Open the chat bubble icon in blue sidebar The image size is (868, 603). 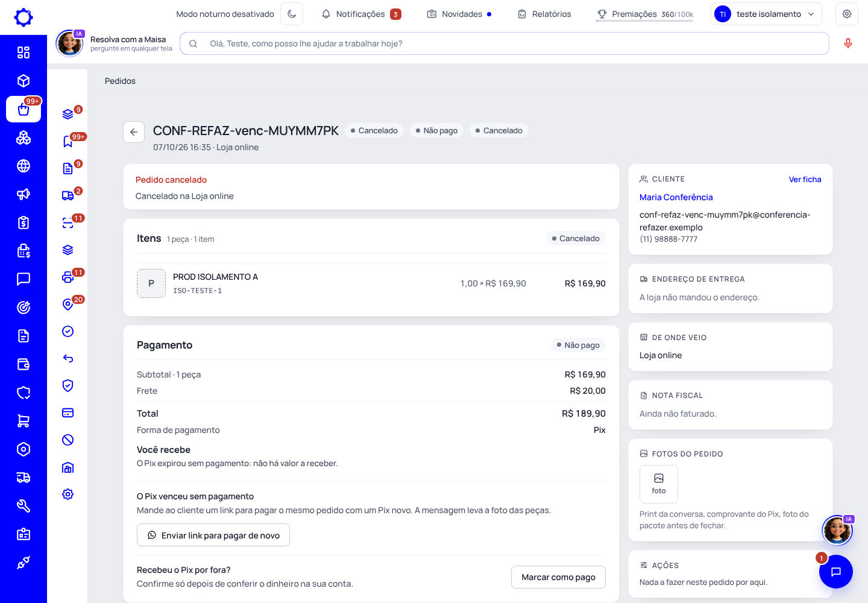24,279
